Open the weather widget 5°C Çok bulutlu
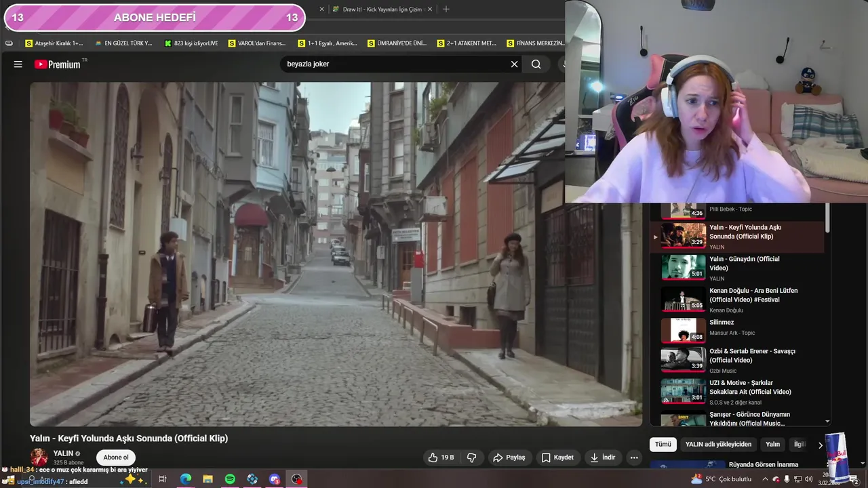The height and width of the screenshot is (488, 868). 721,479
